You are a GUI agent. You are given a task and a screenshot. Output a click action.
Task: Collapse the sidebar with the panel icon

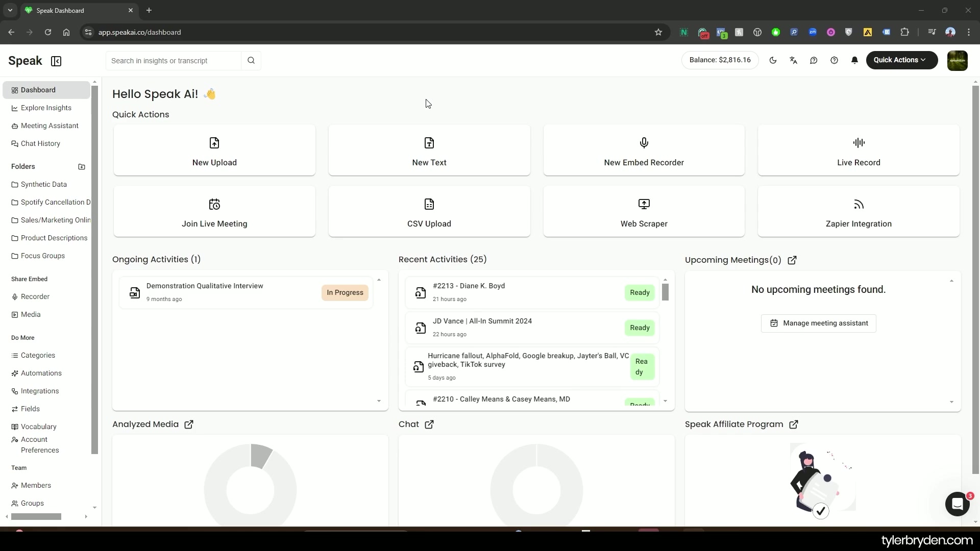point(56,61)
